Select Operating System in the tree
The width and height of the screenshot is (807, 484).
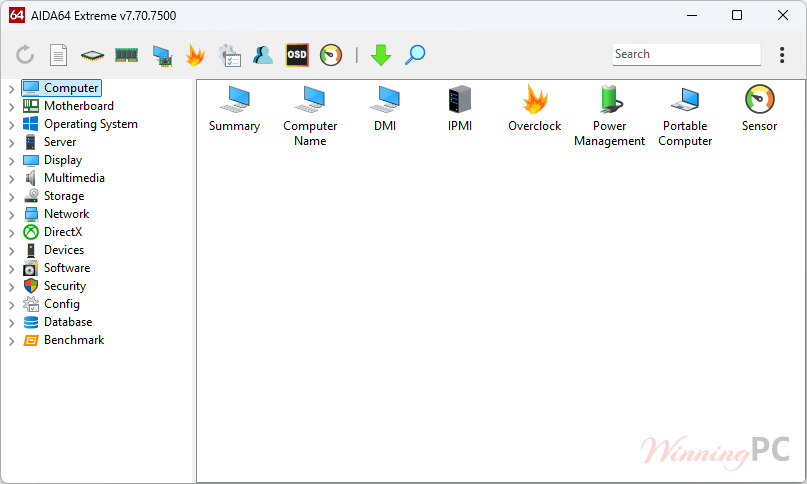pyautogui.click(x=80, y=124)
